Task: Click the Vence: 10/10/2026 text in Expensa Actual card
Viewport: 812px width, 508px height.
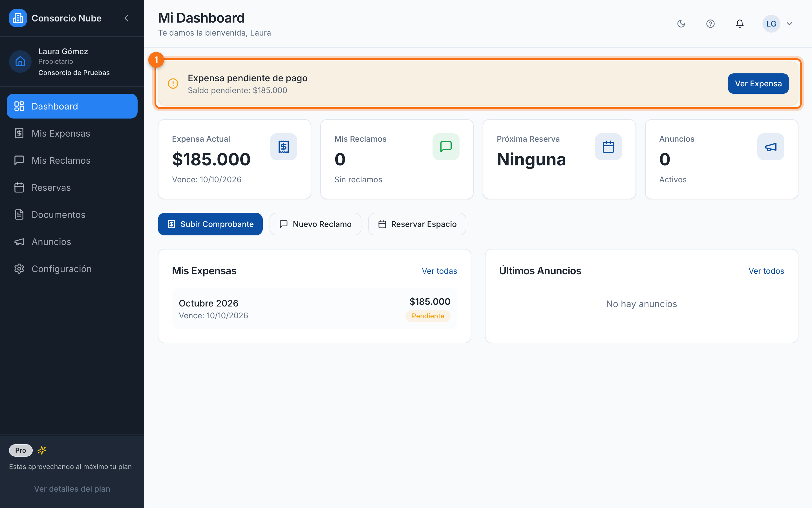Action: [x=207, y=179]
